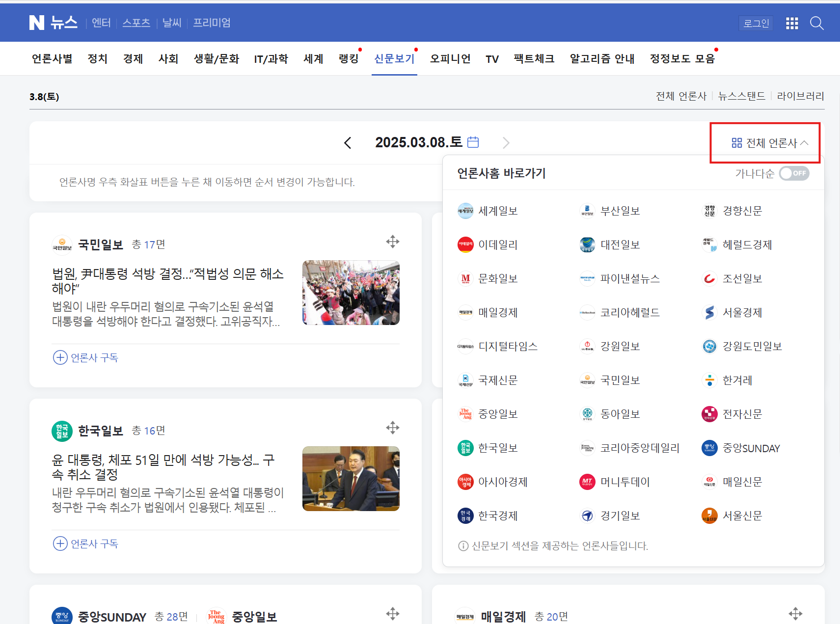Screen dimensions: 840x624
Task: Subscribe to 국민일보 via 언론사 구독
Action: tap(85, 357)
